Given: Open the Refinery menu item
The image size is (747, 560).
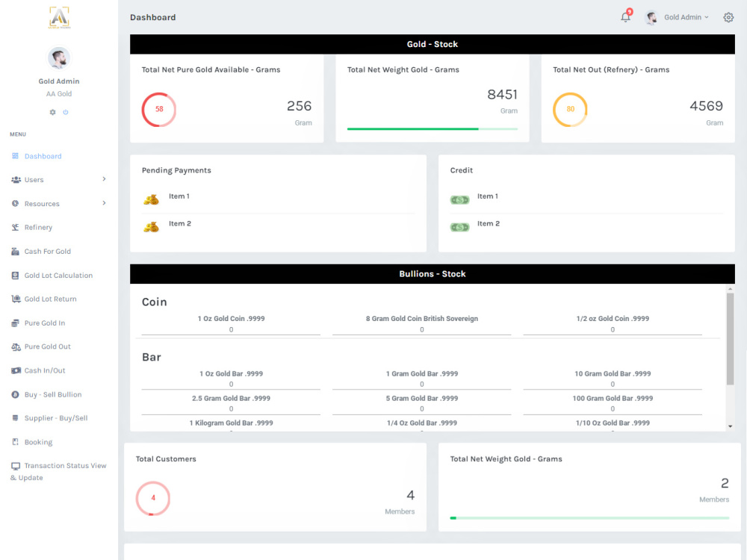Looking at the screenshot, I should [x=38, y=228].
